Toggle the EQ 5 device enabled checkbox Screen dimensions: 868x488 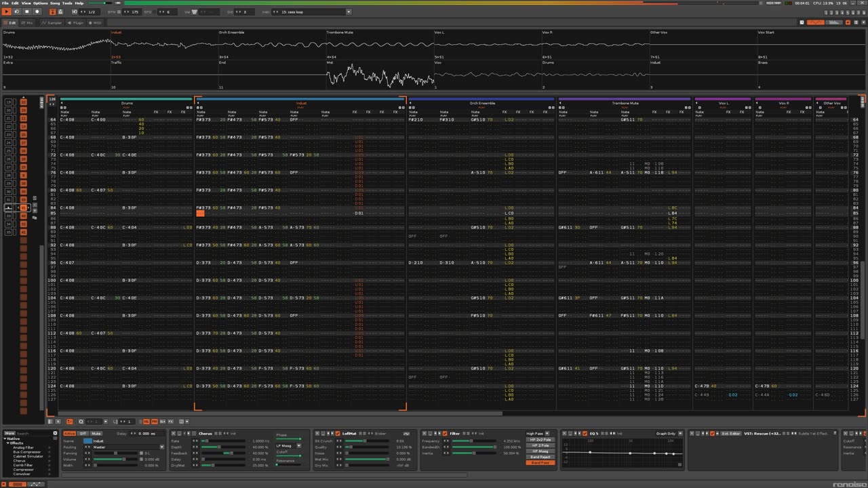coord(585,433)
